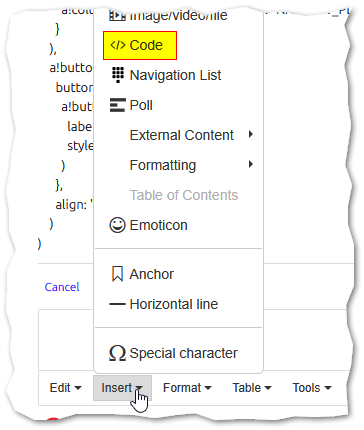The image size is (364, 430).
Task: Click the Poll bars icon
Action: click(x=118, y=105)
